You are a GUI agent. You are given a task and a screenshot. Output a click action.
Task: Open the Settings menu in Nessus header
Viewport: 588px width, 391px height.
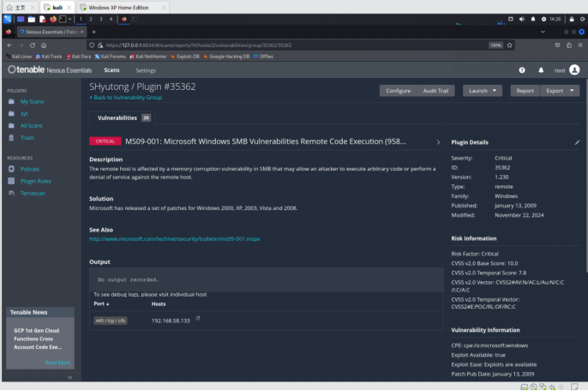click(x=146, y=70)
